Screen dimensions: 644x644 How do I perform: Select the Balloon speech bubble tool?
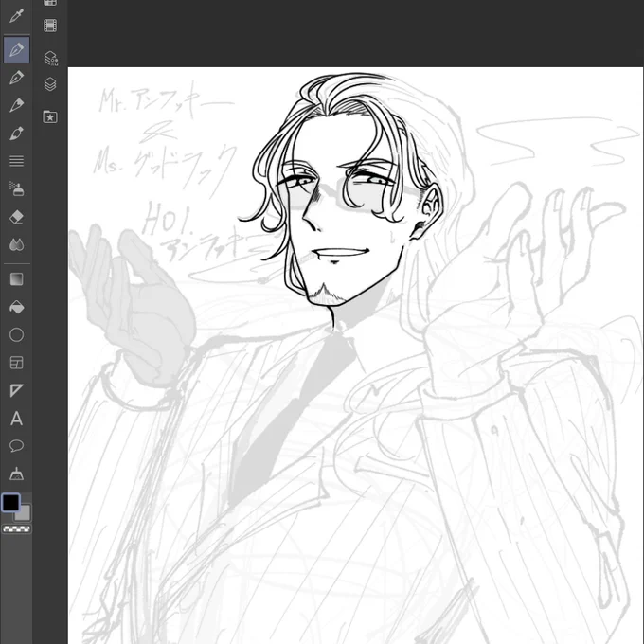tap(16, 446)
